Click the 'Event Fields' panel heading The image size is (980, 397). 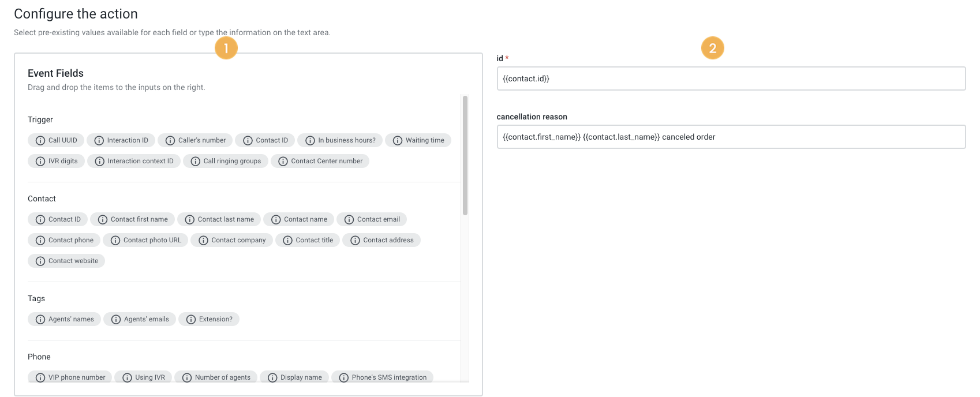pos(55,73)
